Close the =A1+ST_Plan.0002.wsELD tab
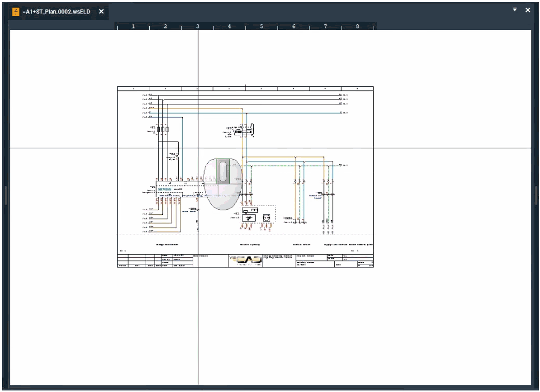 [x=101, y=11]
